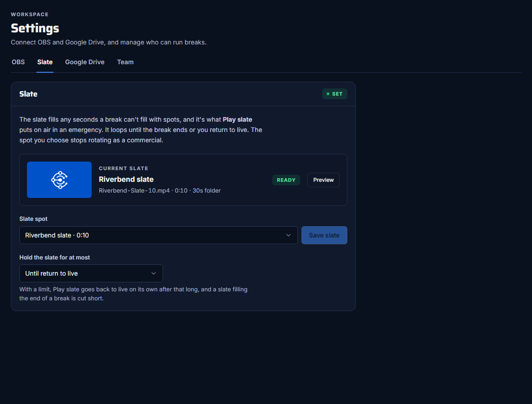Click the Connect OBS and Google Drive subtitle
Image resolution: width=532 pixels, height=404 pixels.
109,42
